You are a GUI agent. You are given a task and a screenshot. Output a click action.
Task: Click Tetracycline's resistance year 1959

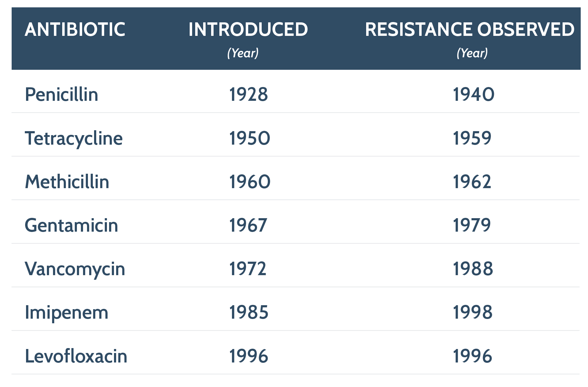(x=472, y=138)
